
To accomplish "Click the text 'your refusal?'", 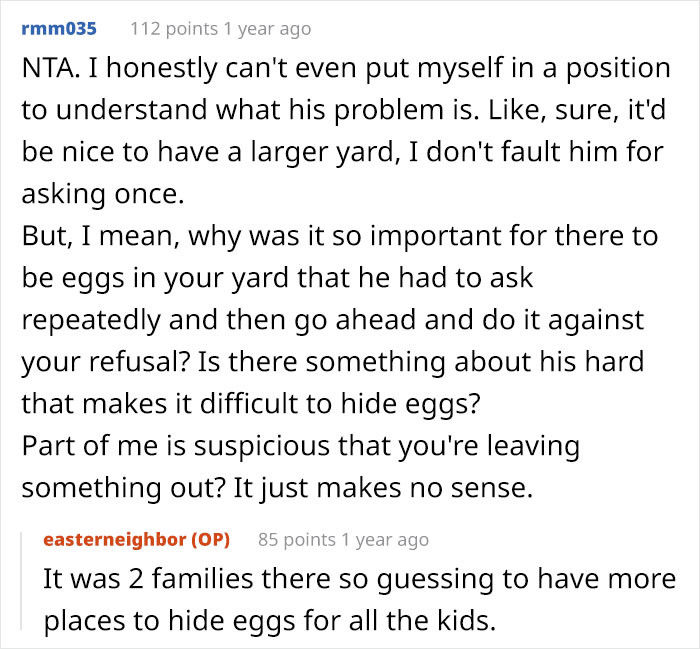I will point(106,362).
